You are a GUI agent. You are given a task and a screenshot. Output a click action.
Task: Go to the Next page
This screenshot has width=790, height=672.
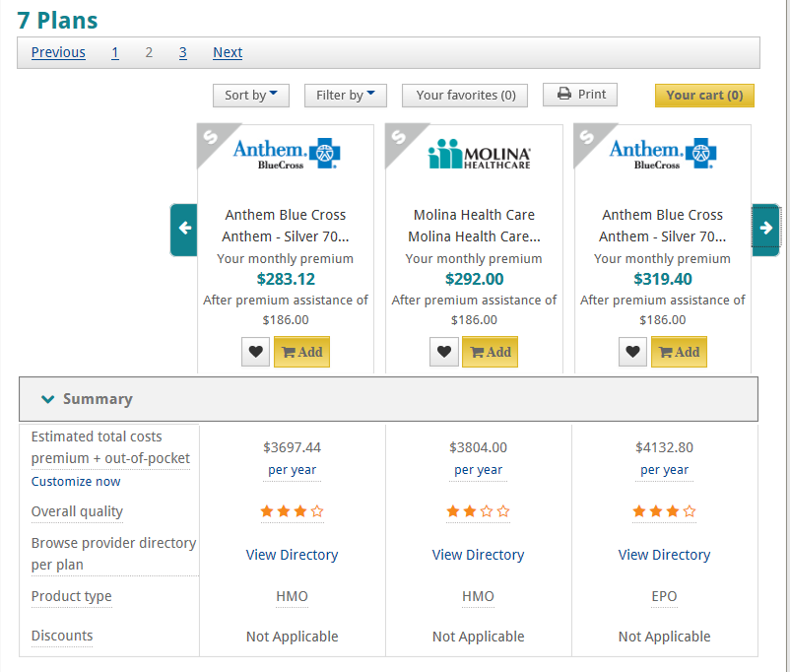click(228, 52)
